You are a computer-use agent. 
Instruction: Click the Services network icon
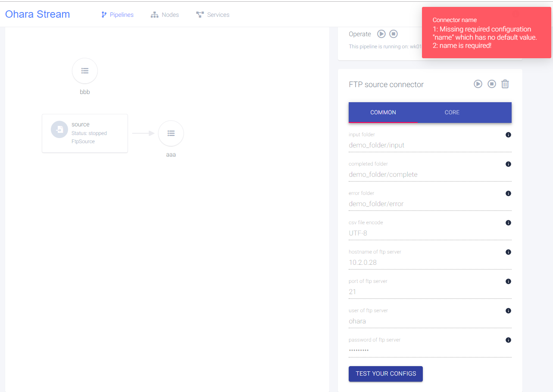200,15
